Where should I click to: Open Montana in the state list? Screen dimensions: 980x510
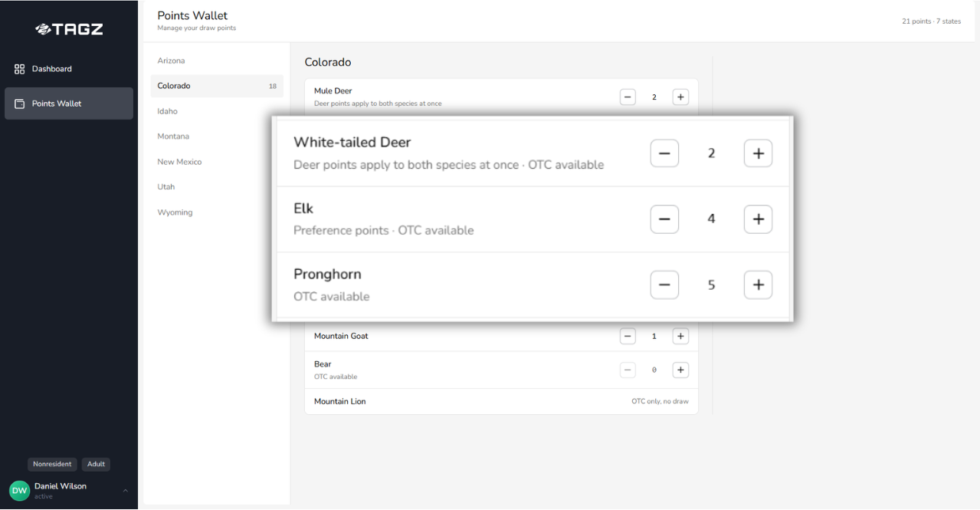click(x=173, y=136)
